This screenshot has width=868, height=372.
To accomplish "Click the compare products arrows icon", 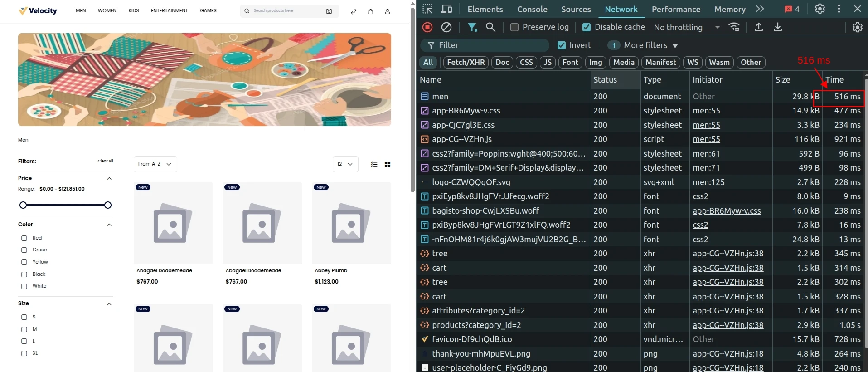I will coord(354,11).
